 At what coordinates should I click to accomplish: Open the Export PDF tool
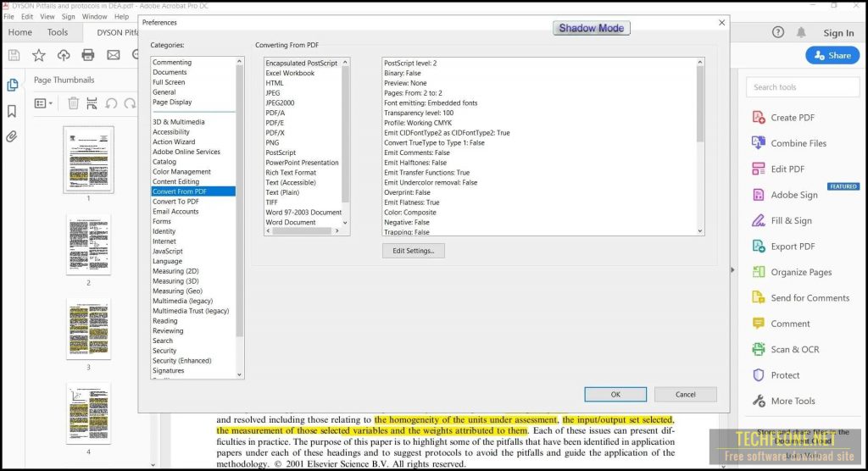pyautogui.click(x=783, y=247)
